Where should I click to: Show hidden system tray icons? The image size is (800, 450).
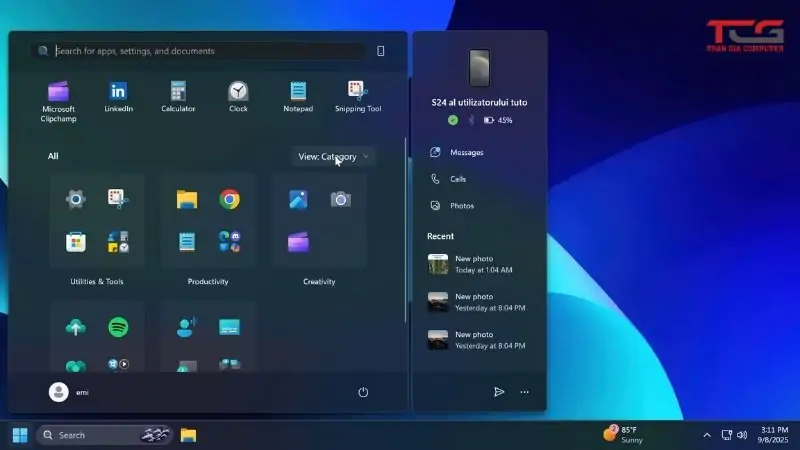tap(707, 435)
